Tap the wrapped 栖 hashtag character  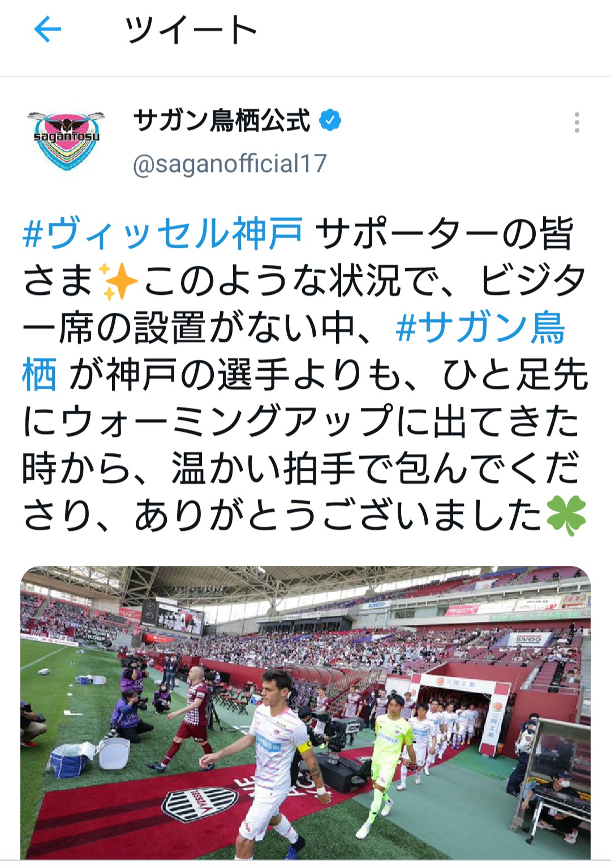pos(39,375)
